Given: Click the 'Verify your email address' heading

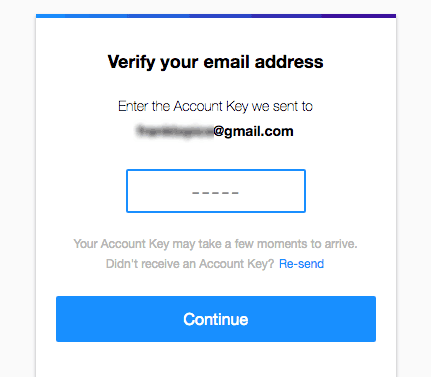Looking at the screenshot, I should click(x=215, y=62).
